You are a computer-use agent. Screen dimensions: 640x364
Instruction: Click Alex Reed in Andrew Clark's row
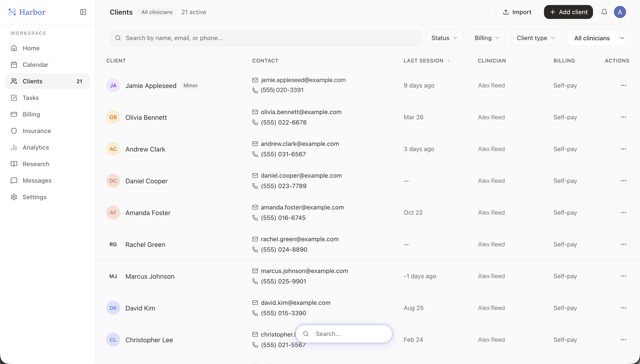pos(491,149)
